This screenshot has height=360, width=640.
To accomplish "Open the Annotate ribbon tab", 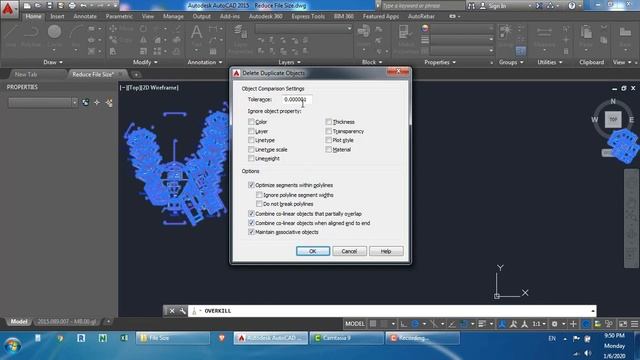I will 85,16.
